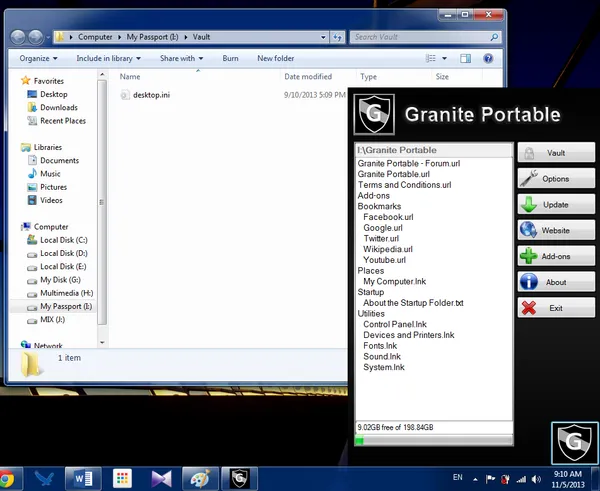Open Multimedia (H:) drive

[x=66, y=293]
